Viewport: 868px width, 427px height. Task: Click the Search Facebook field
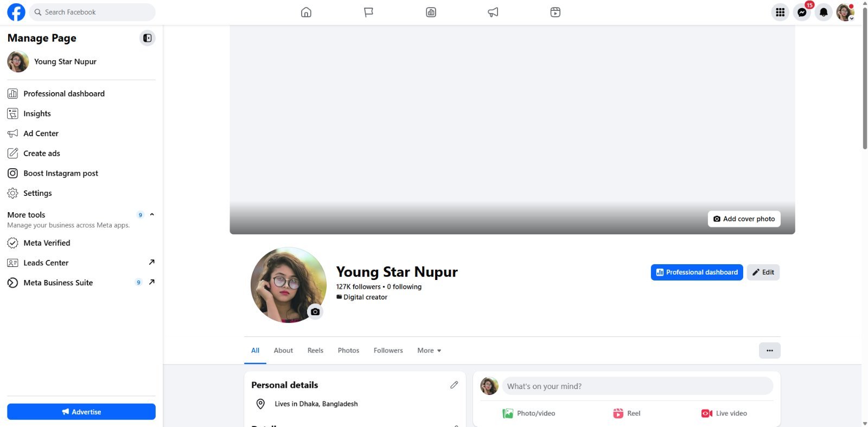(x=92, y=12)
